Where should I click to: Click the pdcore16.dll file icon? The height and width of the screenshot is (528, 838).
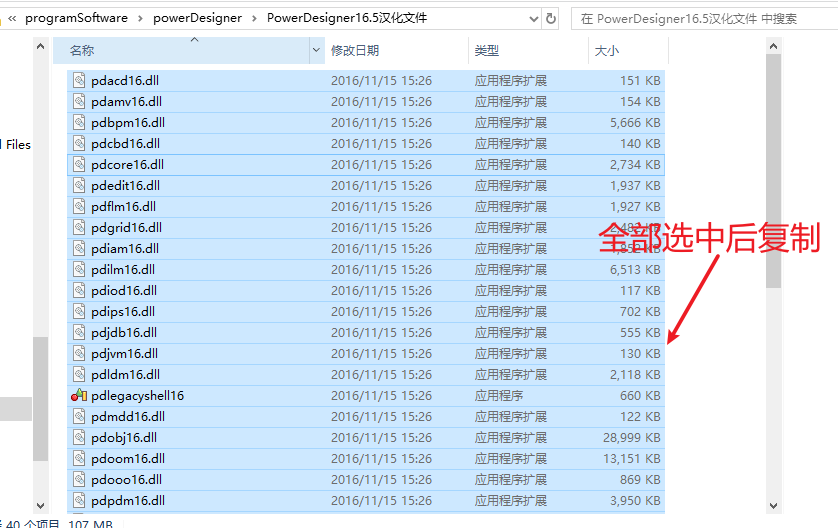point(79,165)
